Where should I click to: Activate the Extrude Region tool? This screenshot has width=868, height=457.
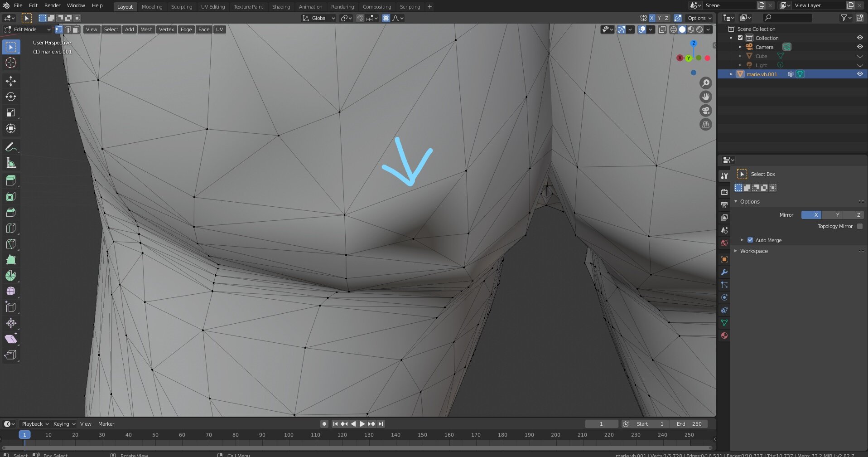click(x=11, y=181)
